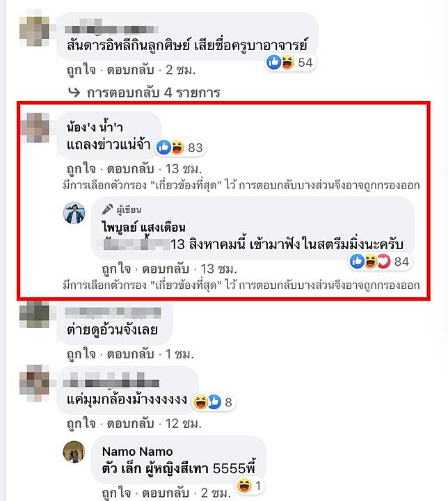Viewport: 448px width, 501px height.
Task: Reply to the top comment posted 2 ชม.
Action: (x=130, y=70)
